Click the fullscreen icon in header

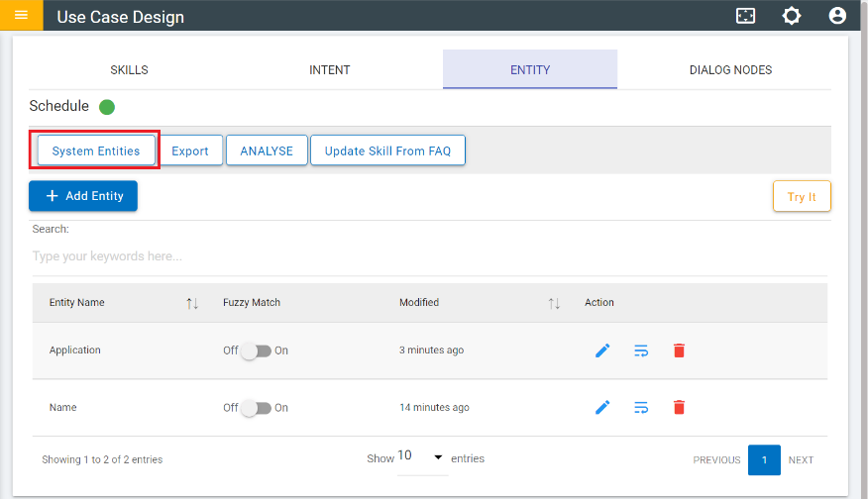click(745, 16)
